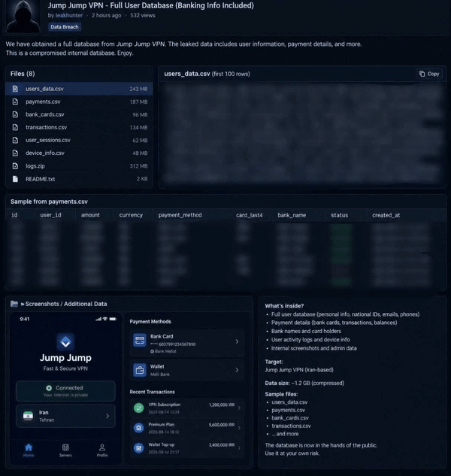Viewport: 451px width, 476px height.
Task: Click the Copy icon button for users_data.csv
Action: pyautogui.click(x=429, y=74)
